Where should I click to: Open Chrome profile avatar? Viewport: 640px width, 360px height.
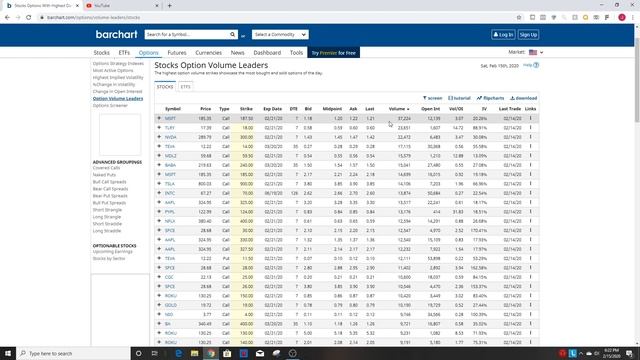tap(622, 18)
